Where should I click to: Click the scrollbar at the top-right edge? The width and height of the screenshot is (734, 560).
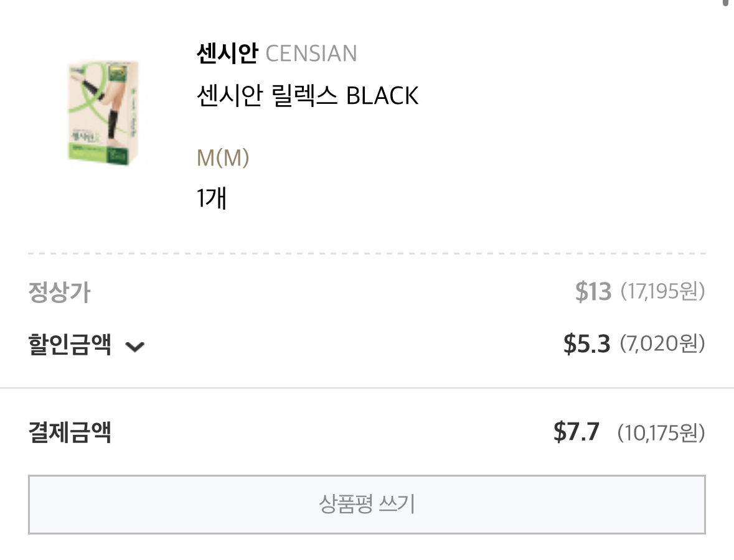[727, 2]
